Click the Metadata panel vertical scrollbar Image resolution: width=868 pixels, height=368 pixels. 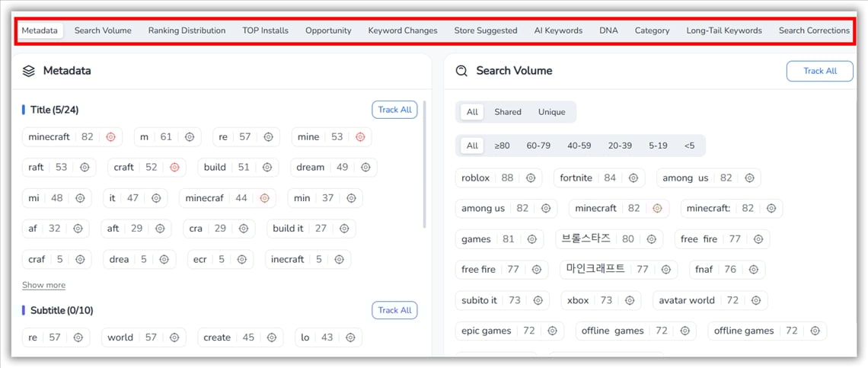click(424, 164)
